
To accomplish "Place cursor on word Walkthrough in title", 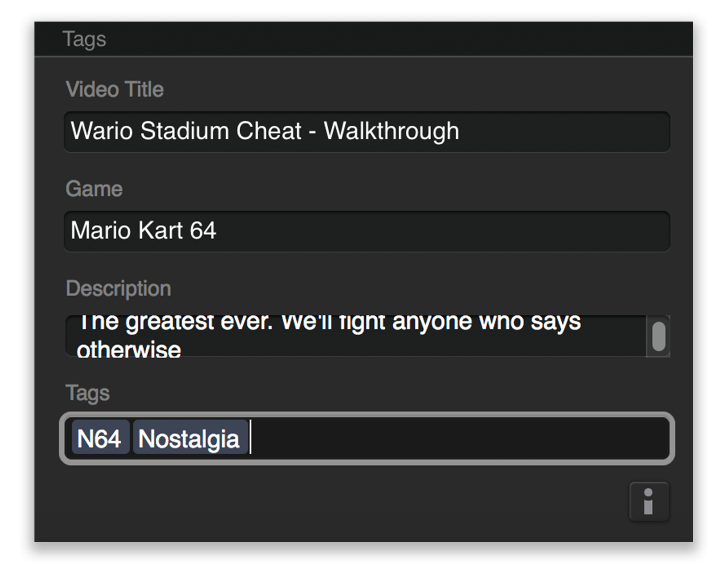I will click(391, 131).
